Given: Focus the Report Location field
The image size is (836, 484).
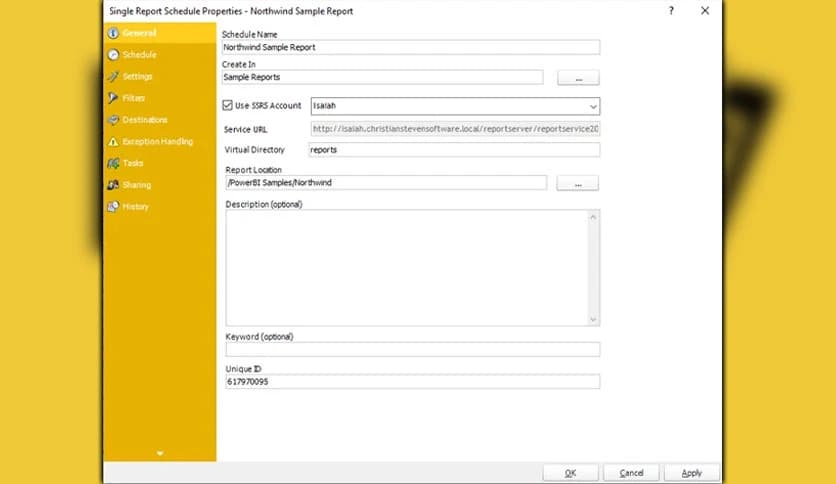Looking at the screenshot, I should click(386, 183).
